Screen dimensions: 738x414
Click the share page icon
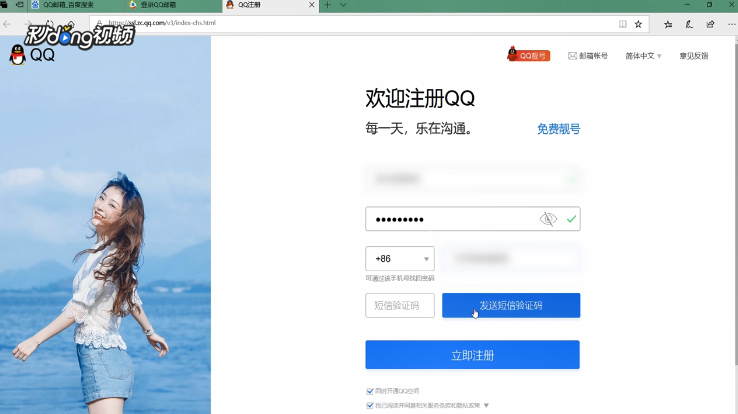pyautogui.click(x=710, y=24)
